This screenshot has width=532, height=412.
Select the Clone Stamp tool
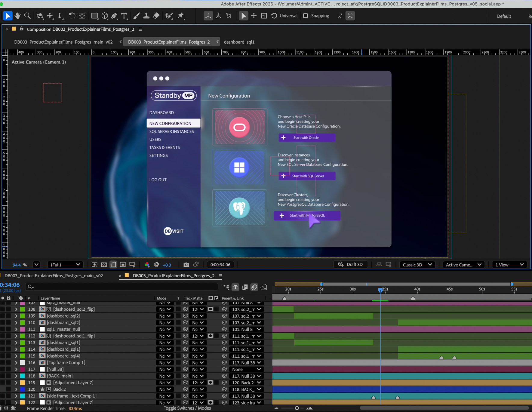tap(146, 16)
